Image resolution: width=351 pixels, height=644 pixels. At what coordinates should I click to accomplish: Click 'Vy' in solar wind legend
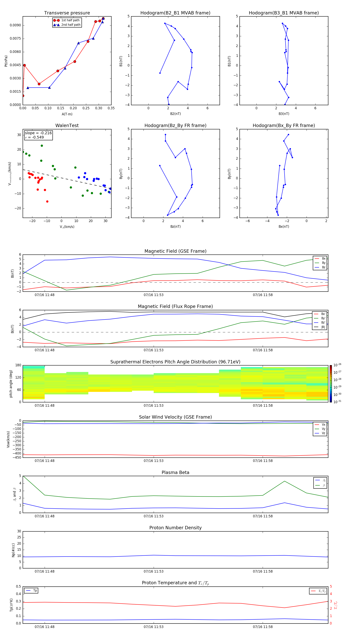click(x=324, y=429)
